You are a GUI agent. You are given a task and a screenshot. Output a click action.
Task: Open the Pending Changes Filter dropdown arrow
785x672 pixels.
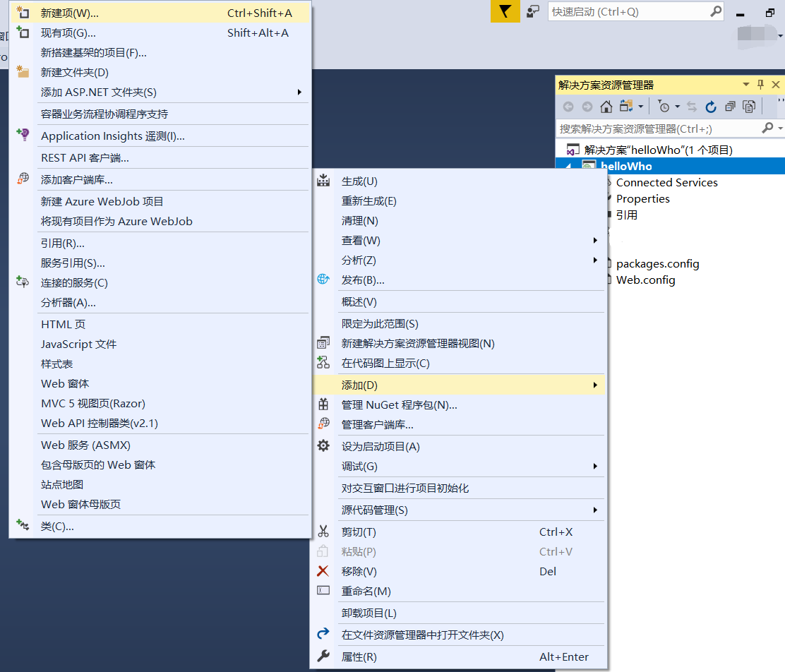678,107
